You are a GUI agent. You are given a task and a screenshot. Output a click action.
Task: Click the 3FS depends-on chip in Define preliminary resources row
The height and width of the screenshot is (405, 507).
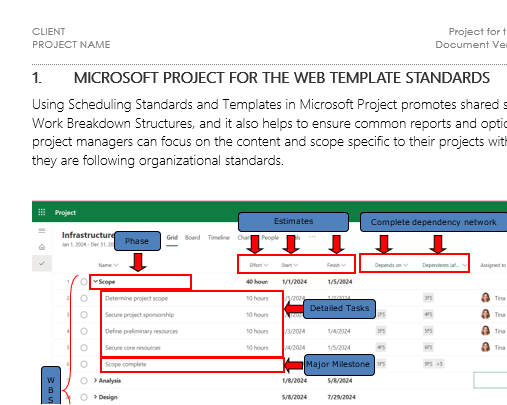(381, 331)
